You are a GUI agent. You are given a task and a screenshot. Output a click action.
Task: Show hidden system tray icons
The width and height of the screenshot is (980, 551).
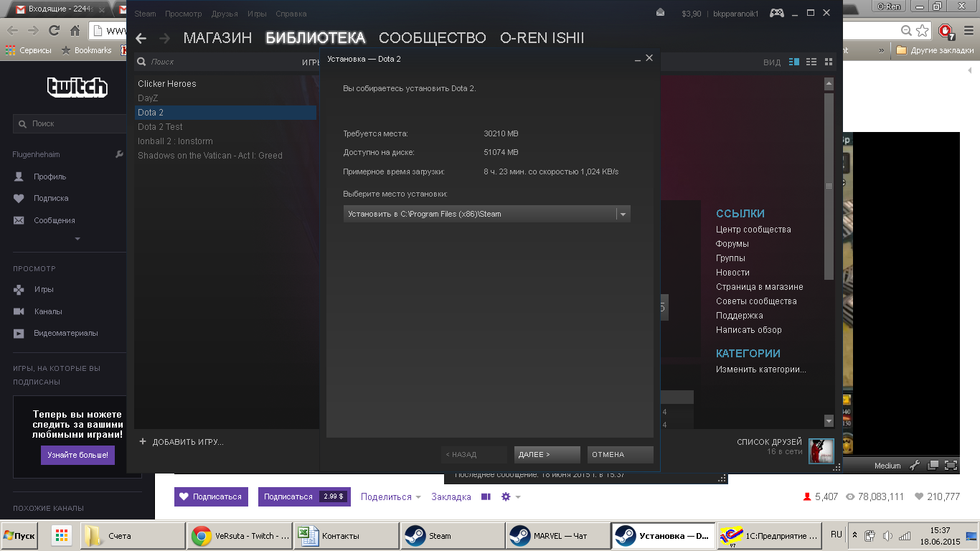[x=855, y=535]
